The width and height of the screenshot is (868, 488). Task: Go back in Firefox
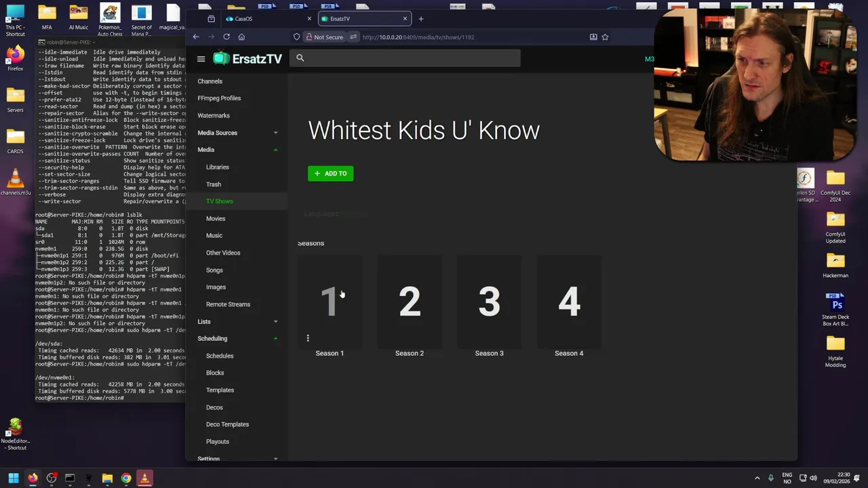(196, 37)
